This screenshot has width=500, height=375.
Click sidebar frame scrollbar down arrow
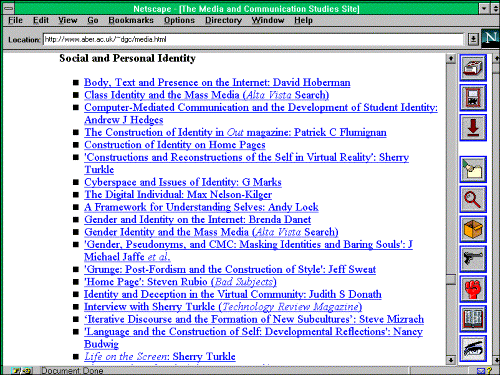[x=496, y=360]
